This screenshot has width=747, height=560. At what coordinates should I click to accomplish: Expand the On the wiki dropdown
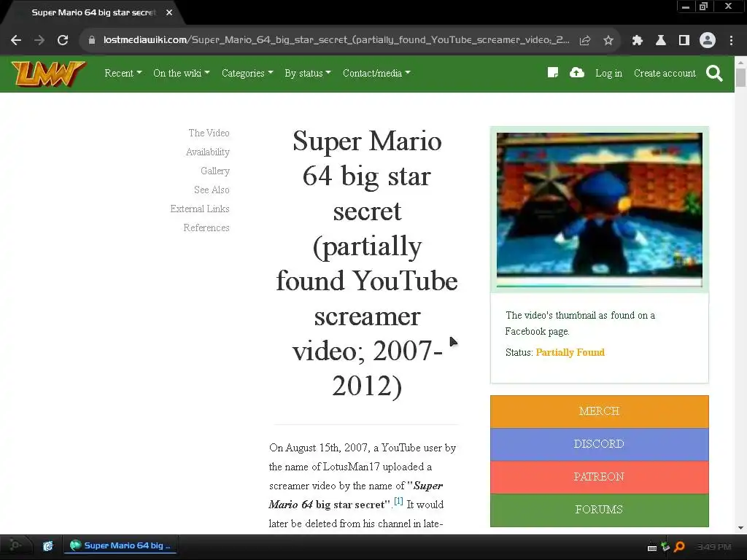tap(182, 74)
